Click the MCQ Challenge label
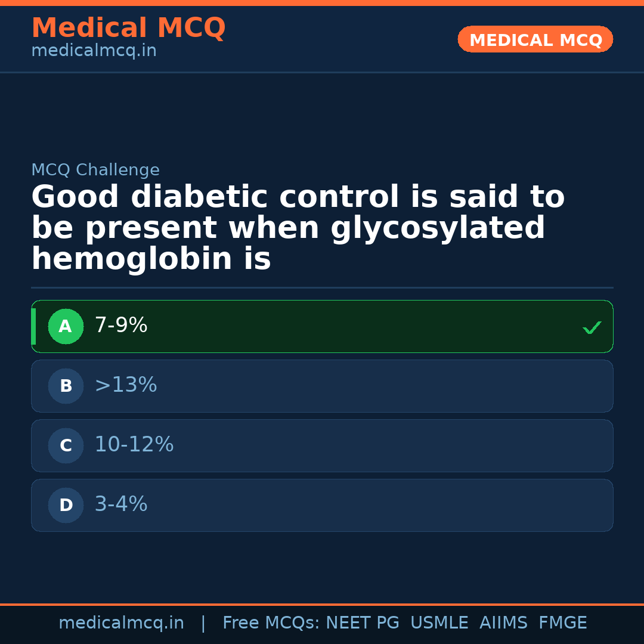This screenshot has height=644, width=644. click(95, 171)
